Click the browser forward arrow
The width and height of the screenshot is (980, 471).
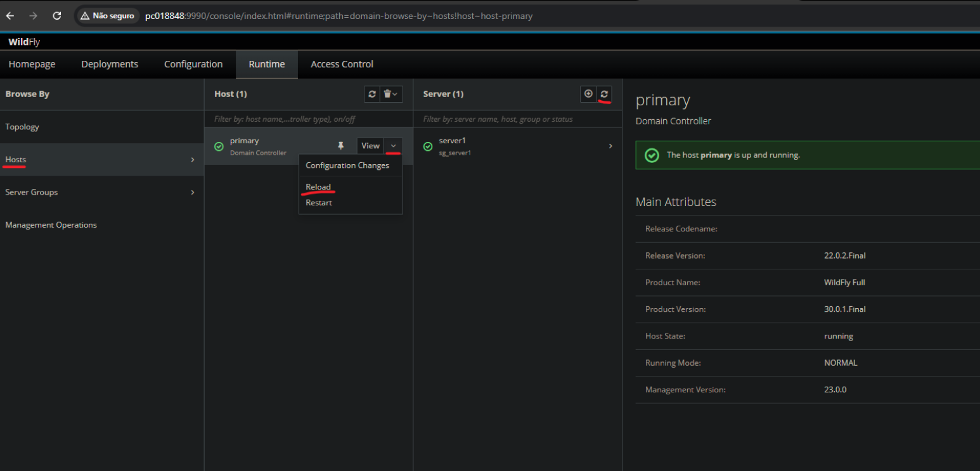coord(34,16)
